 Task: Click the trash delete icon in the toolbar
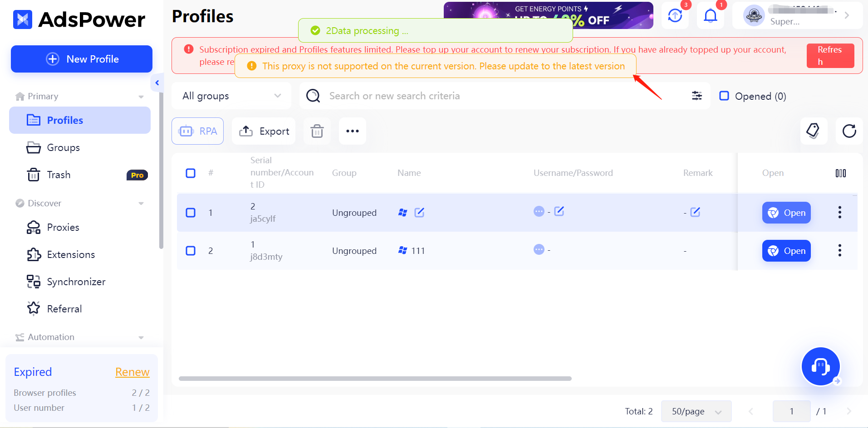[x=317, y=131]
